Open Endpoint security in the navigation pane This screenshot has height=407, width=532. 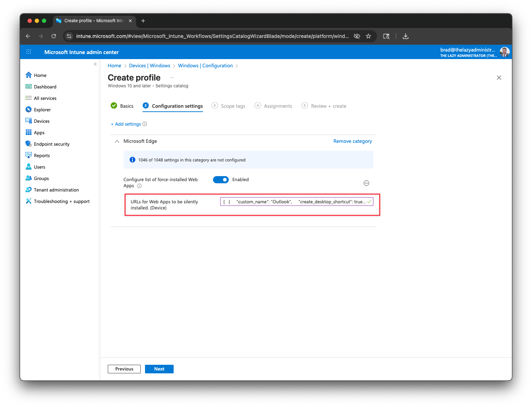52,144
